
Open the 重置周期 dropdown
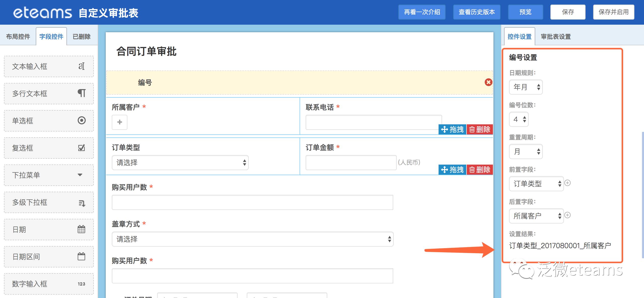pos(526,152)
